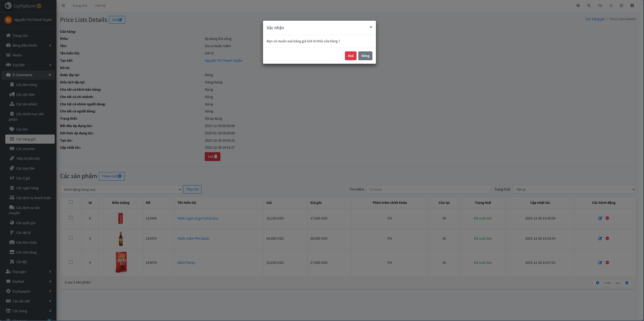Open the Trạng thái Tất cả dropdown
The height and width of the screenshot is (321, 644).
coord(574,189)
